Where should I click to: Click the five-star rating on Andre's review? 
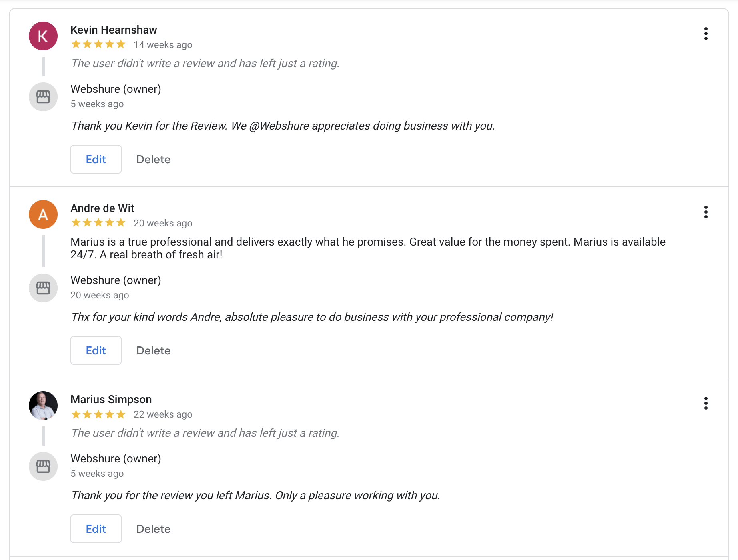[x=98, y=223]
